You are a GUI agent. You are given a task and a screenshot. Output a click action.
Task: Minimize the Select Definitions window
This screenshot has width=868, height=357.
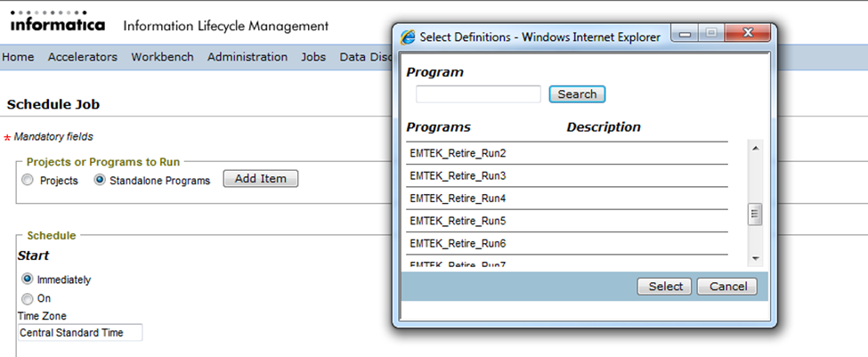tap(687, 36)
